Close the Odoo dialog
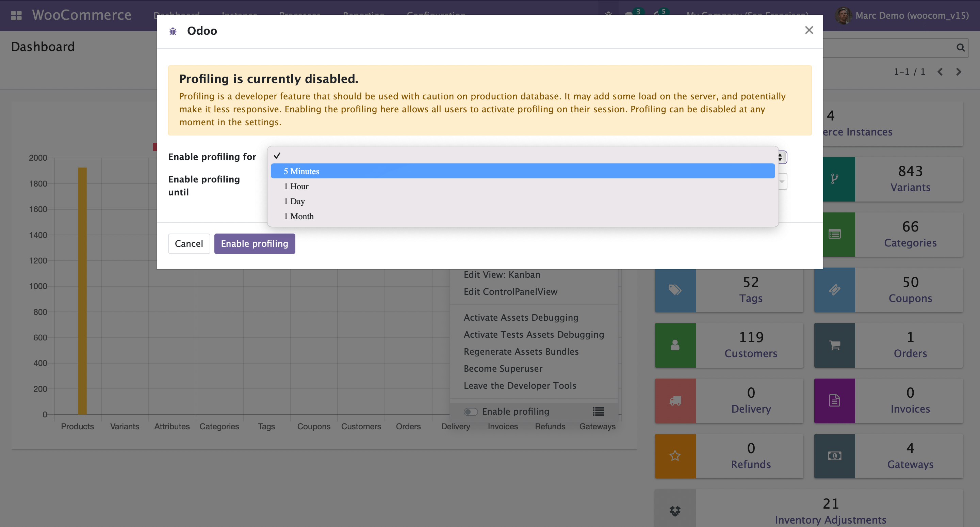Screen dimensions: 980x527 pos(809,30)
